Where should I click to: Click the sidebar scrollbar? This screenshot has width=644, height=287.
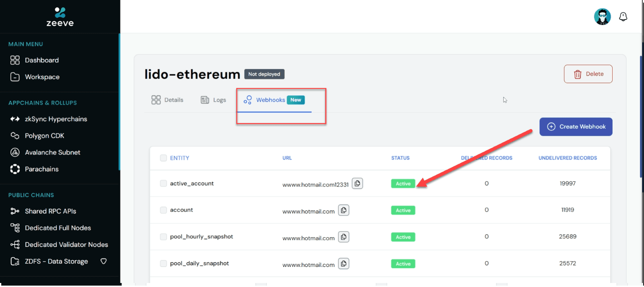click(119, 102)
